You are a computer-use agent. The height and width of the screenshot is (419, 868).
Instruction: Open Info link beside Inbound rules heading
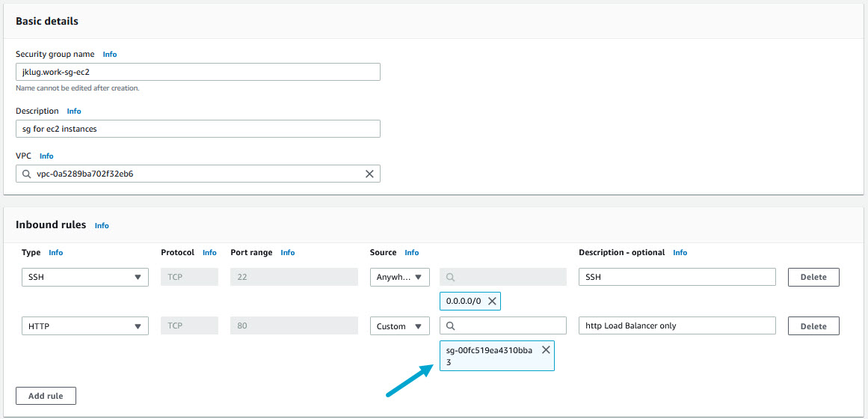click(102, 225)
